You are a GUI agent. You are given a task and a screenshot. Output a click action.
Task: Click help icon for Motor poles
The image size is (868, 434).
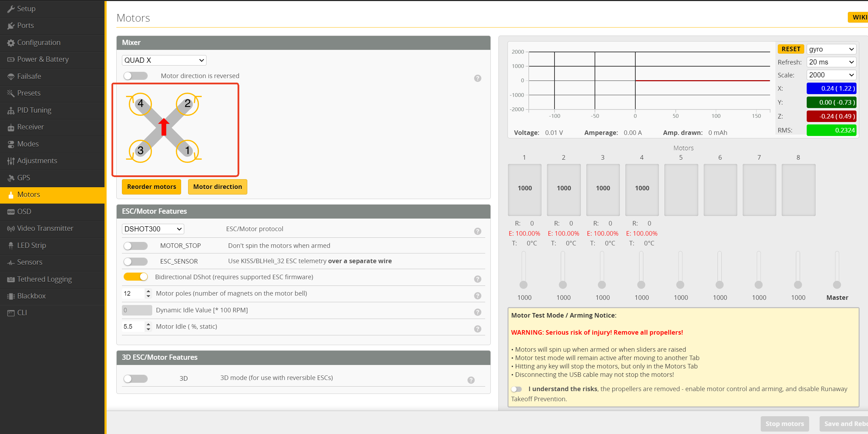coord(478,296)
